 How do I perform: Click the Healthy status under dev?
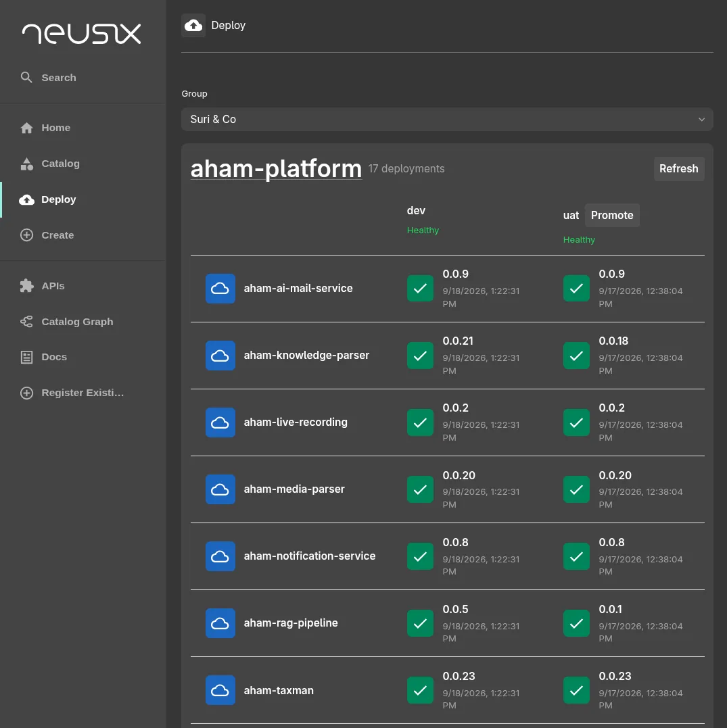[423, 230]
